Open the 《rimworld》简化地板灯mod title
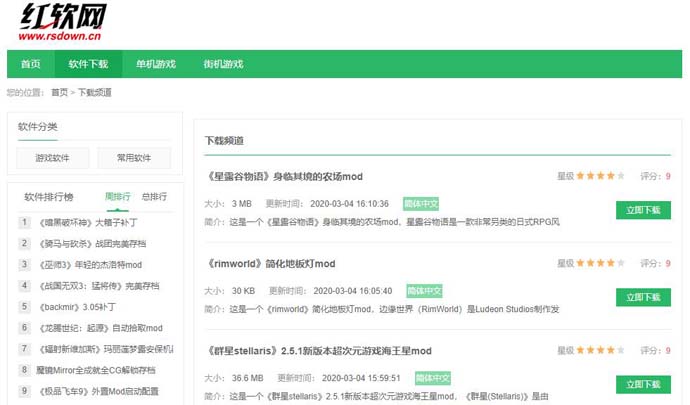Image resolution: width=690 pixels, height=405 pixels. [271, 264]
